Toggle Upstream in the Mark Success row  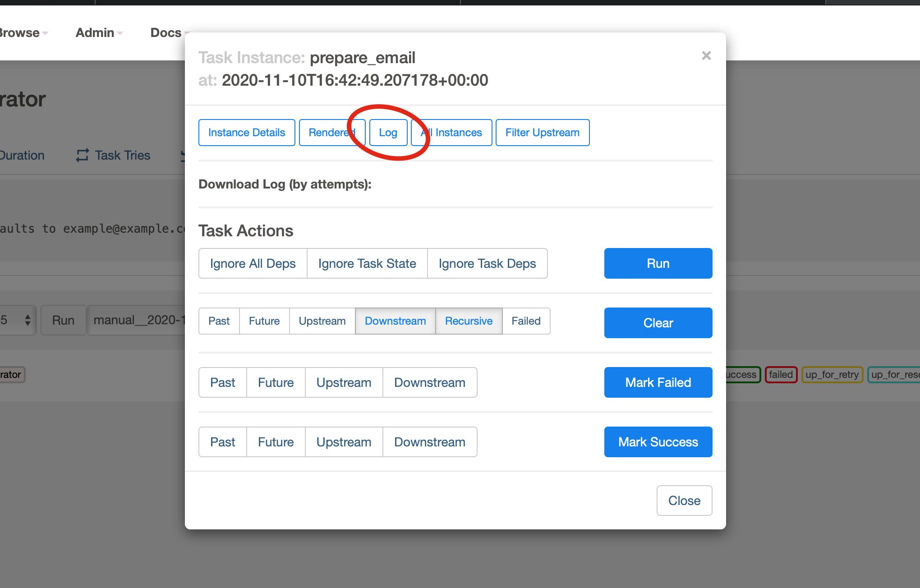click(x=344, y=442)
